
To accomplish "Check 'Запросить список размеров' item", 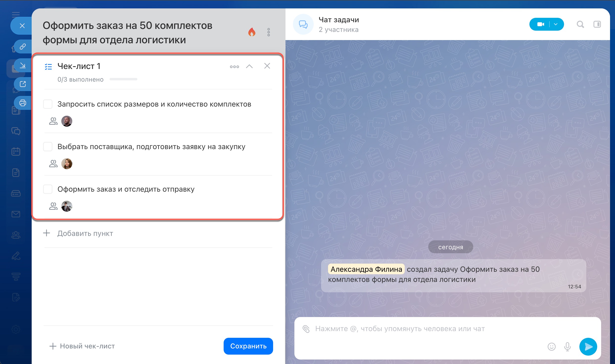I will pos(48,104).
